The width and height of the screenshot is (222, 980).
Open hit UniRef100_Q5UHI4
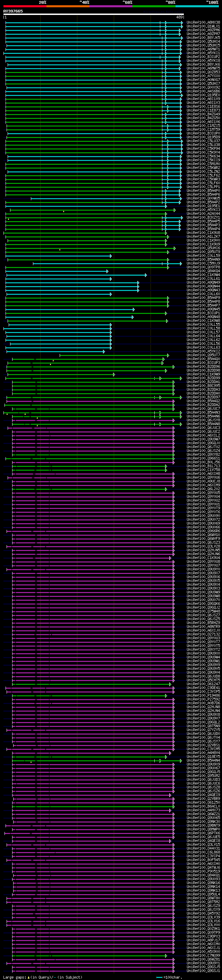click(203, 41)
